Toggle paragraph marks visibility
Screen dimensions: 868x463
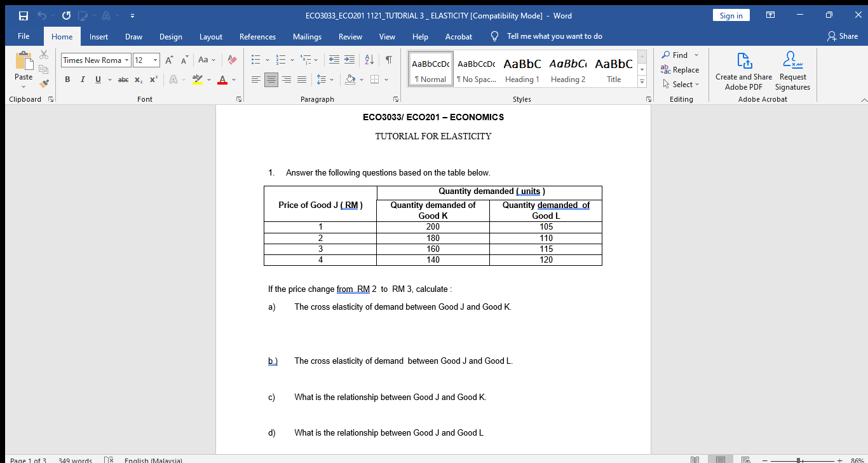pyautogui.click(x=388, y=59)
